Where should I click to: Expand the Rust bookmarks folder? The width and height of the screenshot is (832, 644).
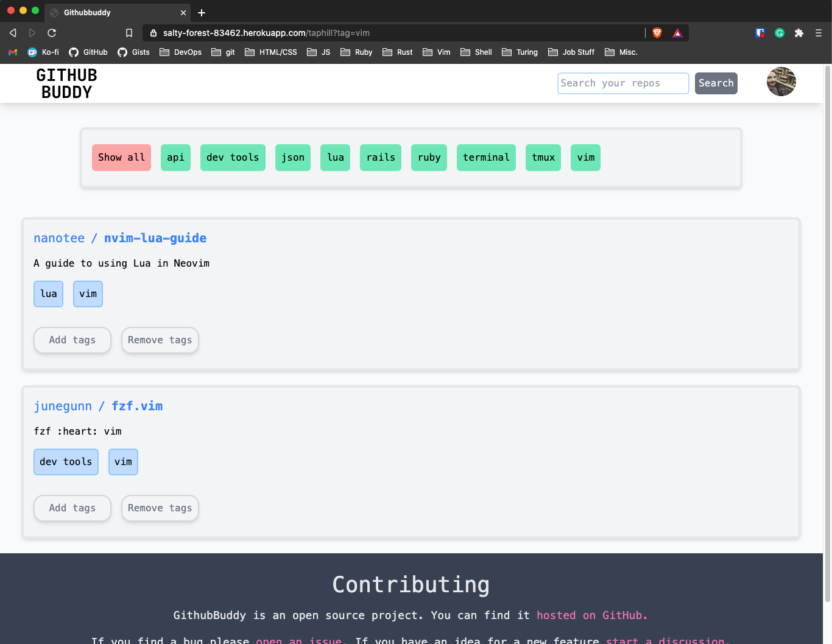(398, 52)
